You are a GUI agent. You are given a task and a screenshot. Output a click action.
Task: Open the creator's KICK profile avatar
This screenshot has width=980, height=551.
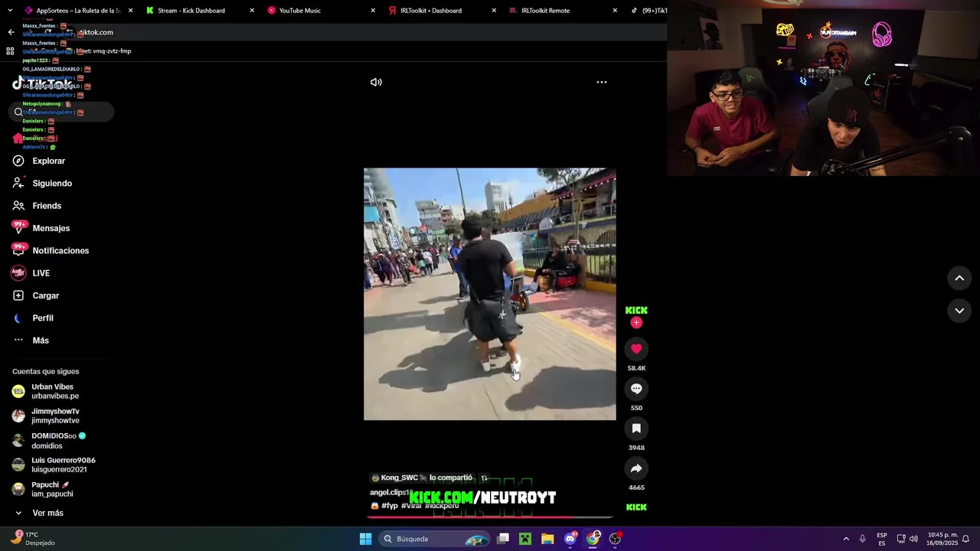coord(636,310)
